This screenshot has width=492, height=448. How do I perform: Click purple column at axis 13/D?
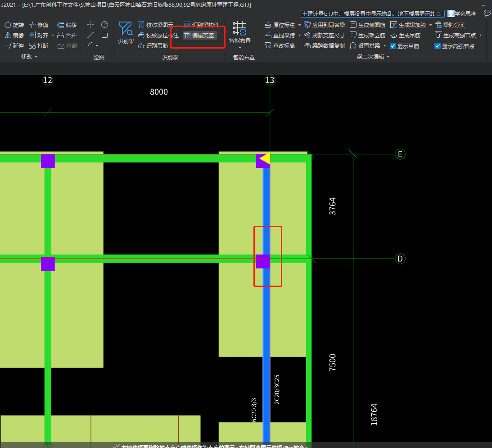(x=263, y=261)
